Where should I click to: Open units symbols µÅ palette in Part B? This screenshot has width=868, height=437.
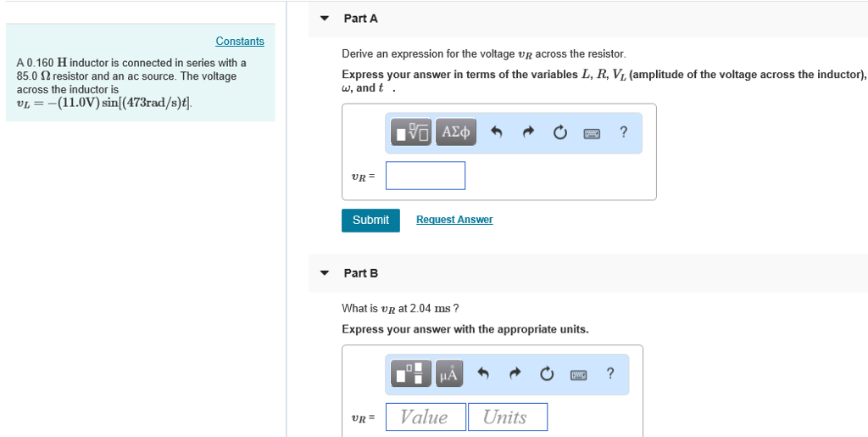point(449,373)
